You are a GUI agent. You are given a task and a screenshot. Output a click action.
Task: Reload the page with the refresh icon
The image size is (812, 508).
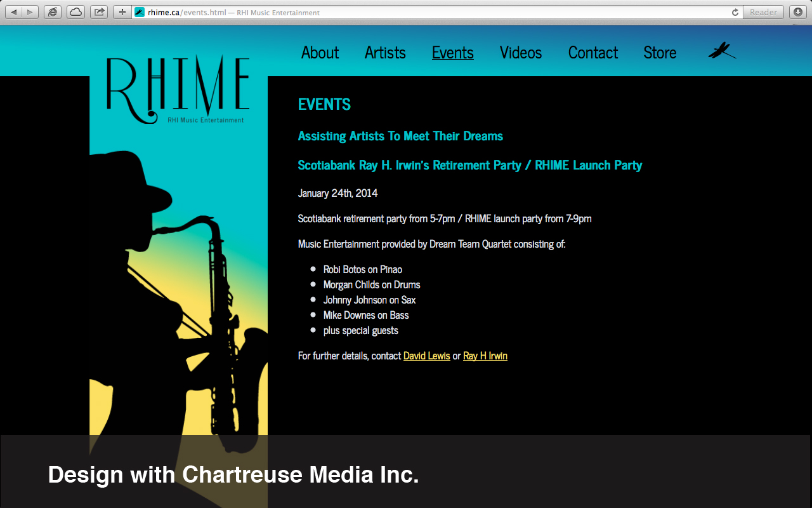click(735, 12)
